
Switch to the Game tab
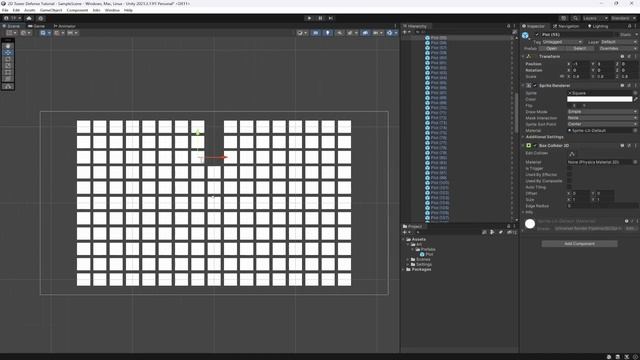tap(36, 26)
